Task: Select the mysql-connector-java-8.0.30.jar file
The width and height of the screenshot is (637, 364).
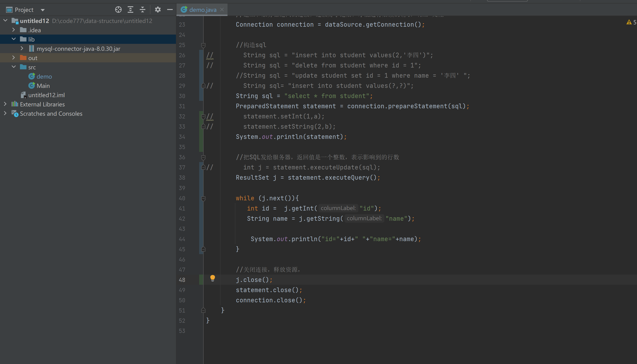Action: (x=78, y=49)
